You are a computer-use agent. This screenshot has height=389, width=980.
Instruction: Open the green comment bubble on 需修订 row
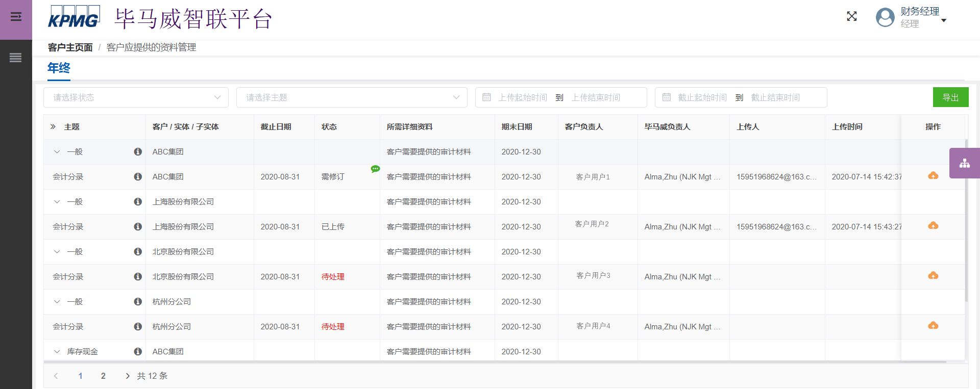375,169
